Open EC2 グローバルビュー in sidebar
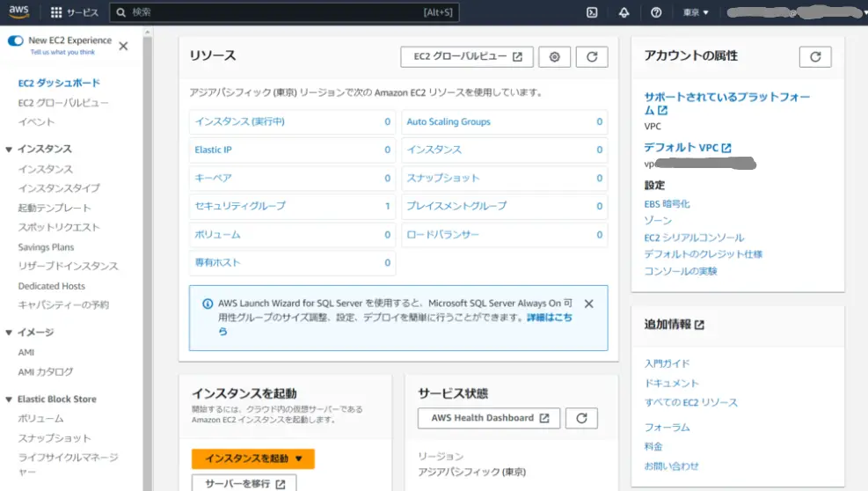The image size is (868, 491). (x=63, y=103)
